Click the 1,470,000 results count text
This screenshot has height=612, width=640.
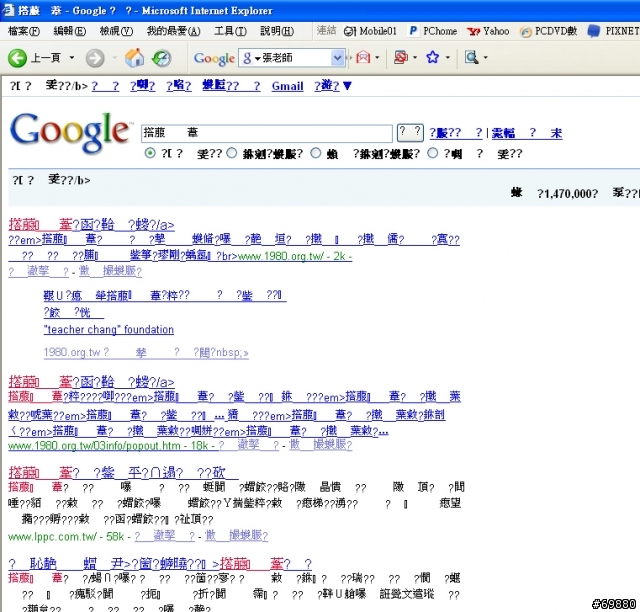point(568,194)
